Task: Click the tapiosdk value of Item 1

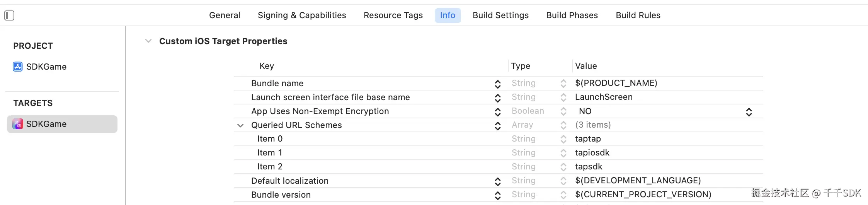Action: pyautogui.click(x=592, y=153)
